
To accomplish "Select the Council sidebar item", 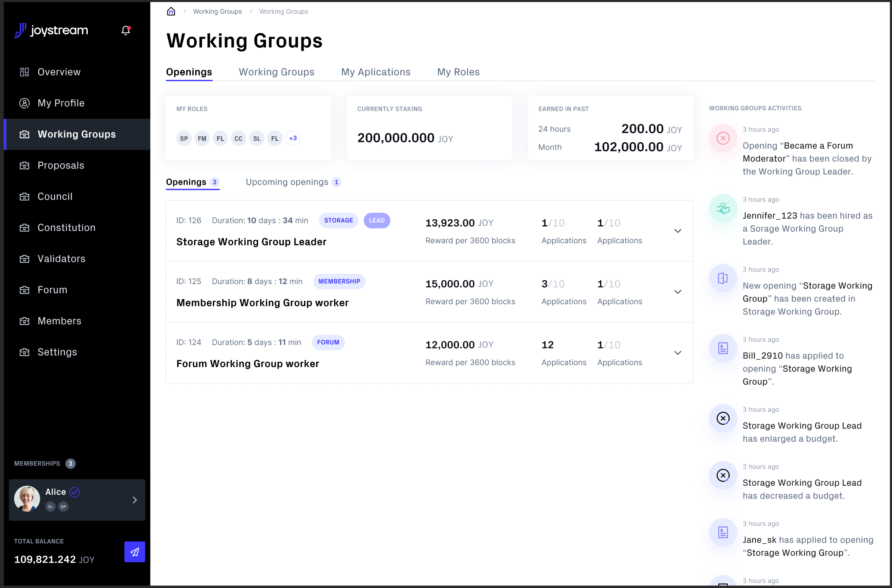I will (55, 196).
